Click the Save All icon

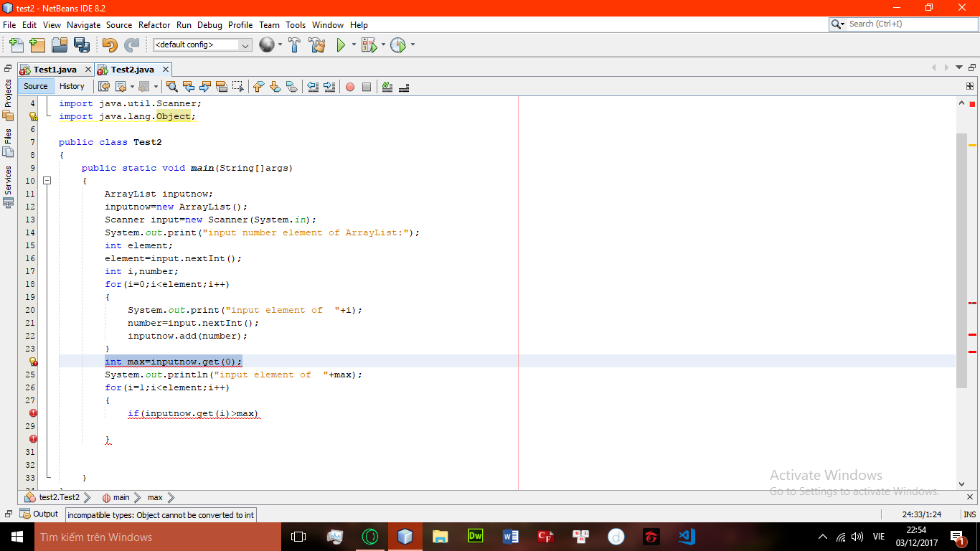coord(82,45)
